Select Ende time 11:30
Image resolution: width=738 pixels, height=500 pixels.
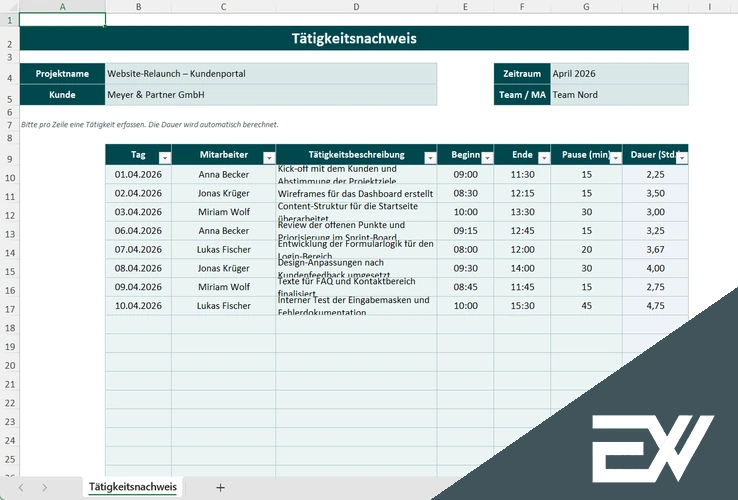pyautogui.click(x=522, y=175)
